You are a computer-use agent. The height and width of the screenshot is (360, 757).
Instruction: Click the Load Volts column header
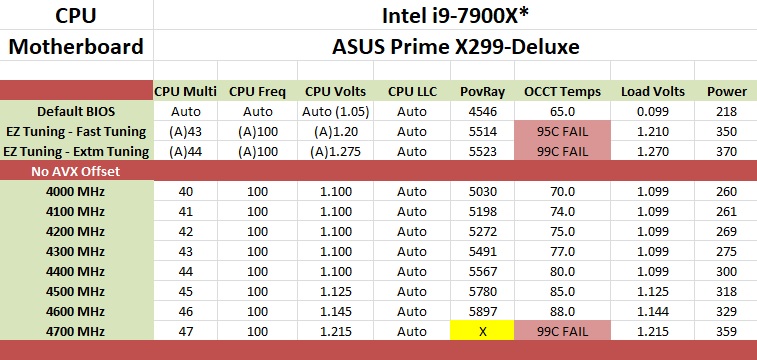652,91
